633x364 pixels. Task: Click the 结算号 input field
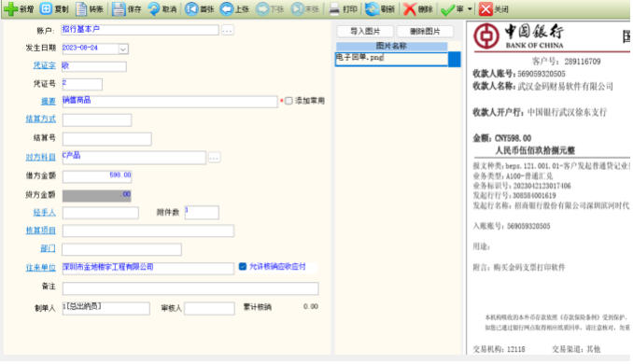point(107,139)
